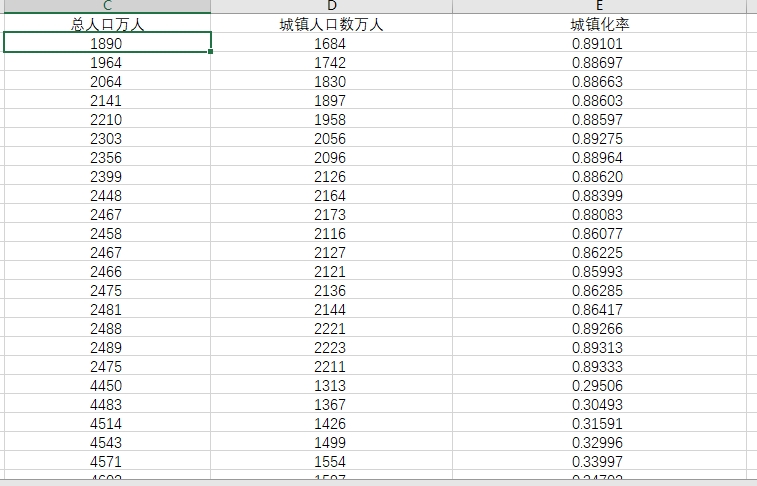Image resolution: width=757 pixels, height=486 pixels.
Task: Select cell with value 2126
Action: pyautogui.click(x=332, y=176)
